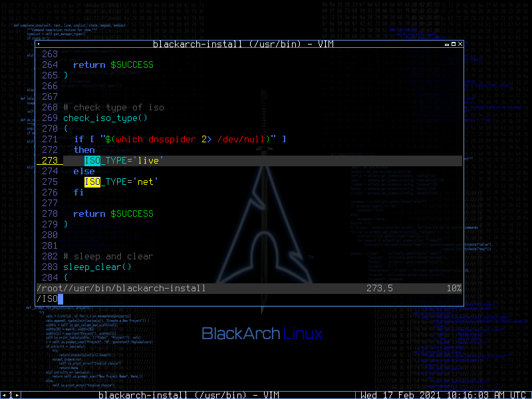The height and width of the screenshot is (399, 532).
Task: Click yellow ISO match on line 275
Action: pyautogui.click(x=92, y=182)
